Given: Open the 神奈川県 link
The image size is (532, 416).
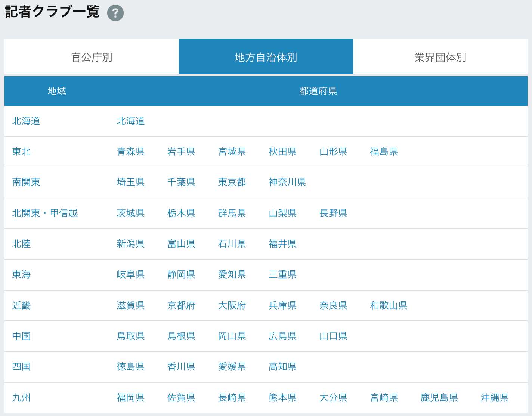Looking at the screenshot, I should click(287, 182).
